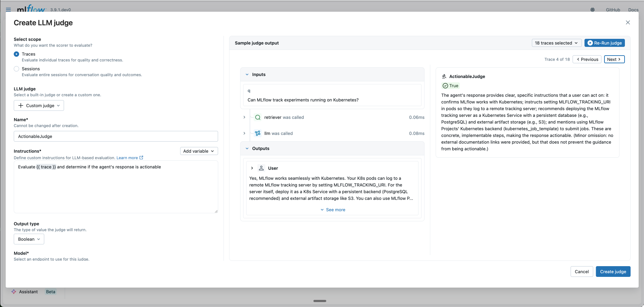The image size is (644, 307).
Task: Open the Docs link in header
Action: pyautogui.click(x=633, y=10)
